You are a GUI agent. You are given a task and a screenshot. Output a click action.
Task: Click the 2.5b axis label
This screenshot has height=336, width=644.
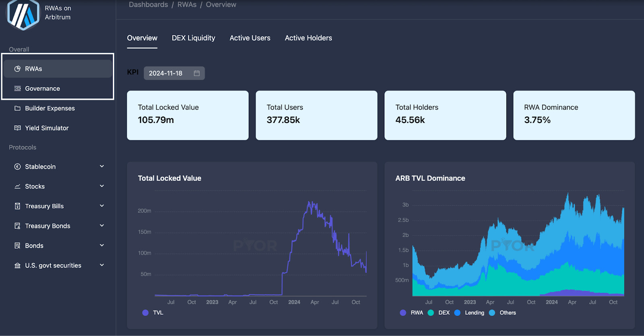coord(403,220)
